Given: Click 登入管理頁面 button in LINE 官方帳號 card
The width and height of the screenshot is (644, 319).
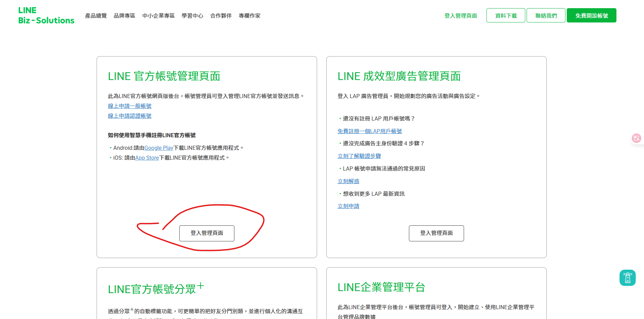Looking at the screenshot, I should click(207, 233).
